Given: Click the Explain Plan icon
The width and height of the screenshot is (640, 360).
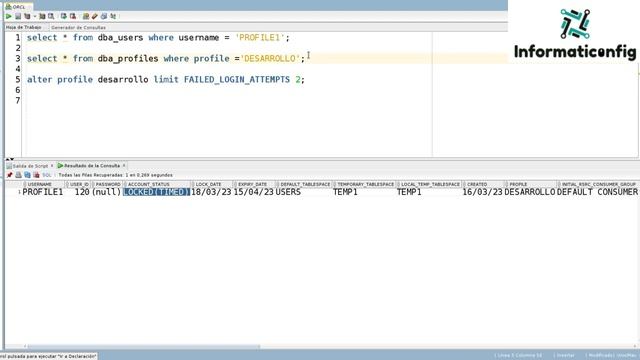Looking at the screenshot, I should (27, 16).
